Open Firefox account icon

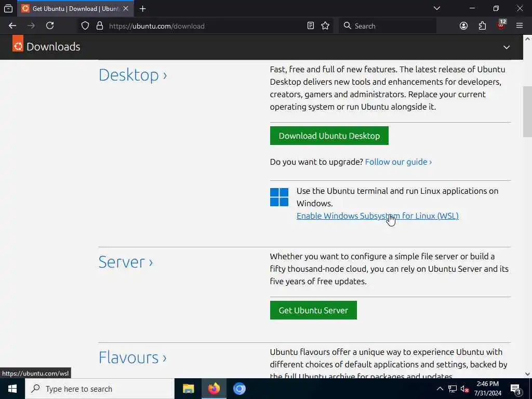464,26
